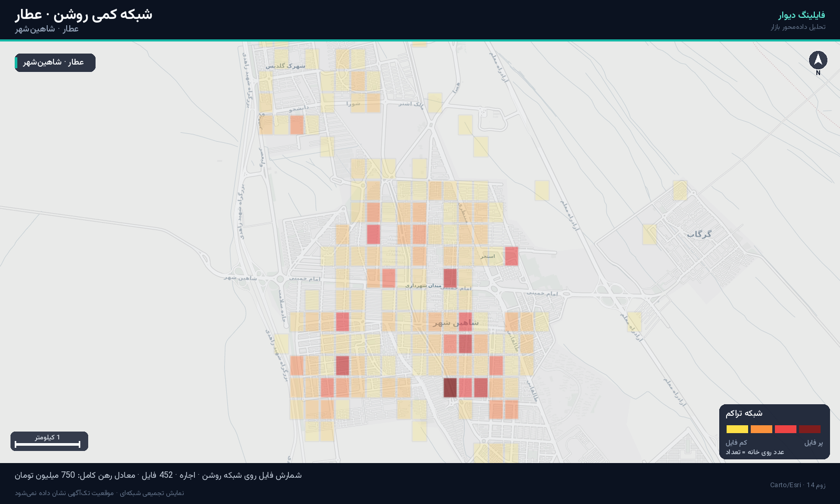Click the orange legend swatch
840x504 pixels.
pos(761,429)
